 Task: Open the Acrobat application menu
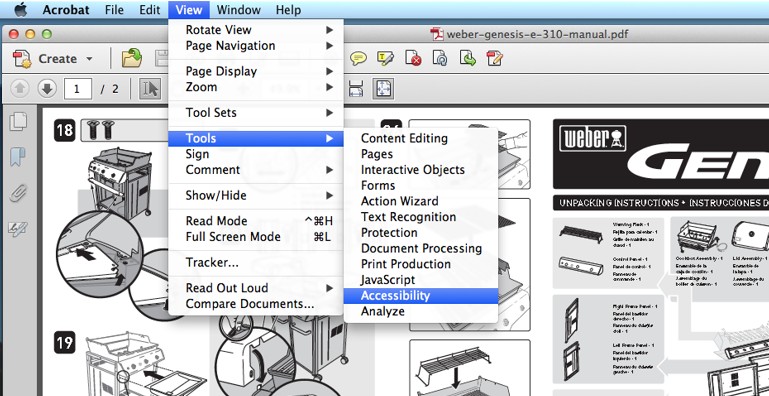click(x=66, y=10)
